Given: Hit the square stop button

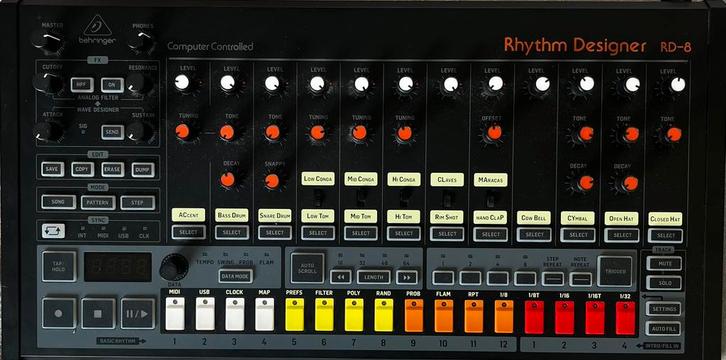Looking at the screenshot, I should coord(98,313).
